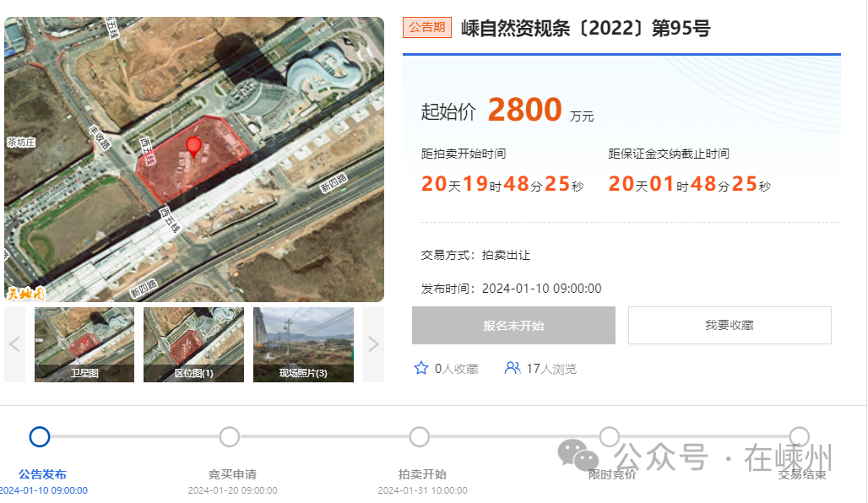
Task: Open the 区位图(1) thumbnail
Action: pos(193,344)
